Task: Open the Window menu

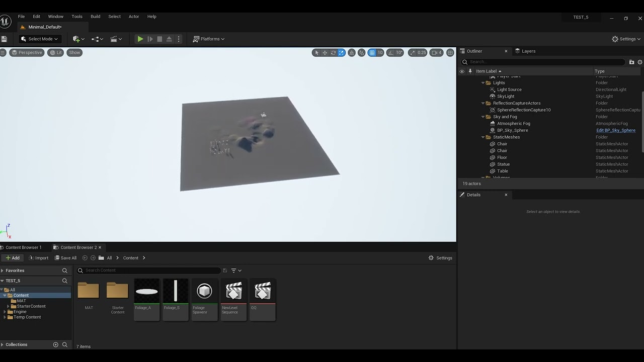Action: pos(56,17)
